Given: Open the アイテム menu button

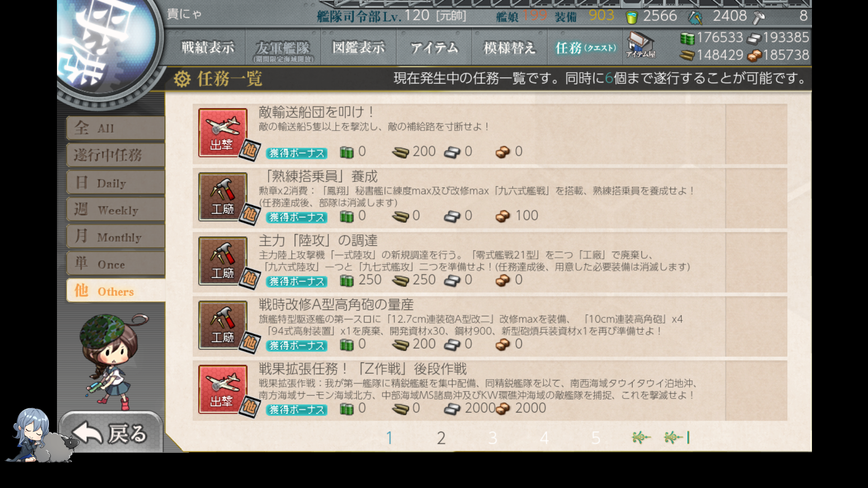Looking at the screenshot, I should click(434, 47).
